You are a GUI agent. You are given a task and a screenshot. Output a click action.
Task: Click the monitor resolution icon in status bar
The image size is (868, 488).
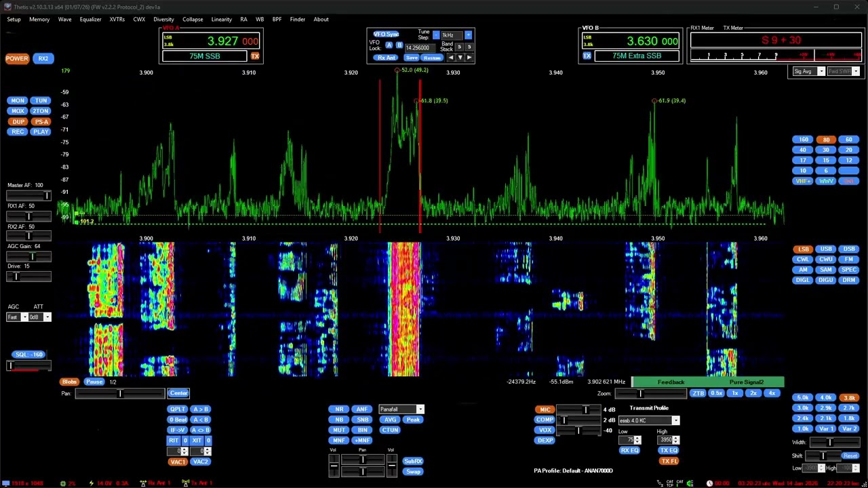click(6, 483)
